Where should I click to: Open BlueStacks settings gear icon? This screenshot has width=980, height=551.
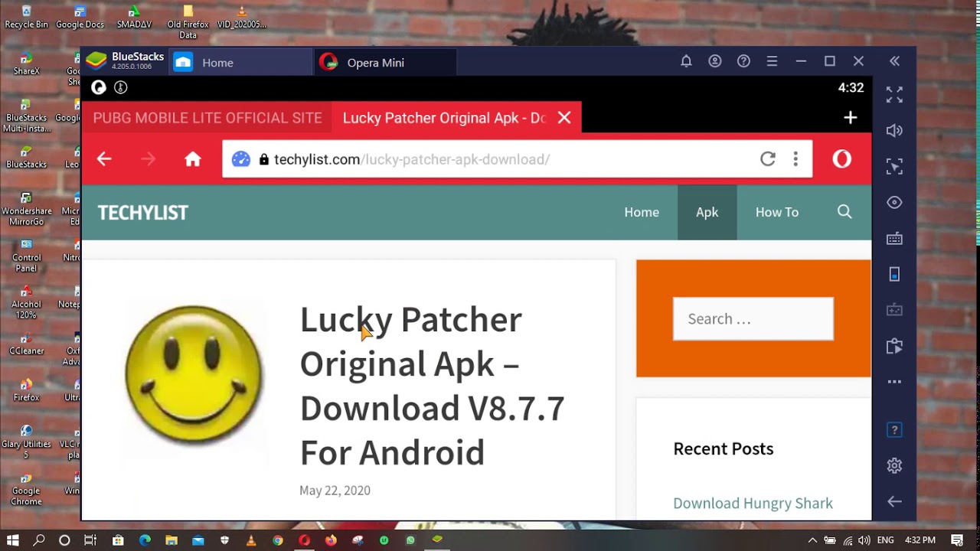click(894, 465)
